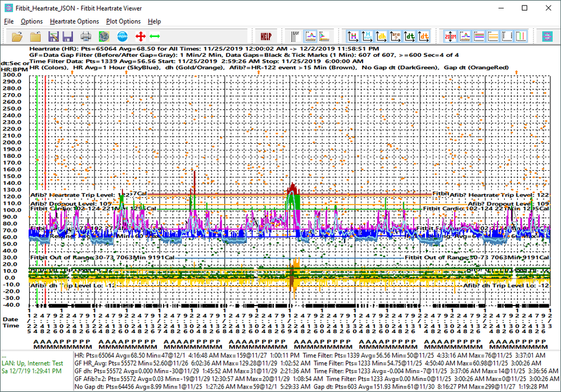Click the teal Fitbit Heartrate JSON icon in toolbar
The width and height of the screenshot is (561, 392).
(x=548, y=37)
